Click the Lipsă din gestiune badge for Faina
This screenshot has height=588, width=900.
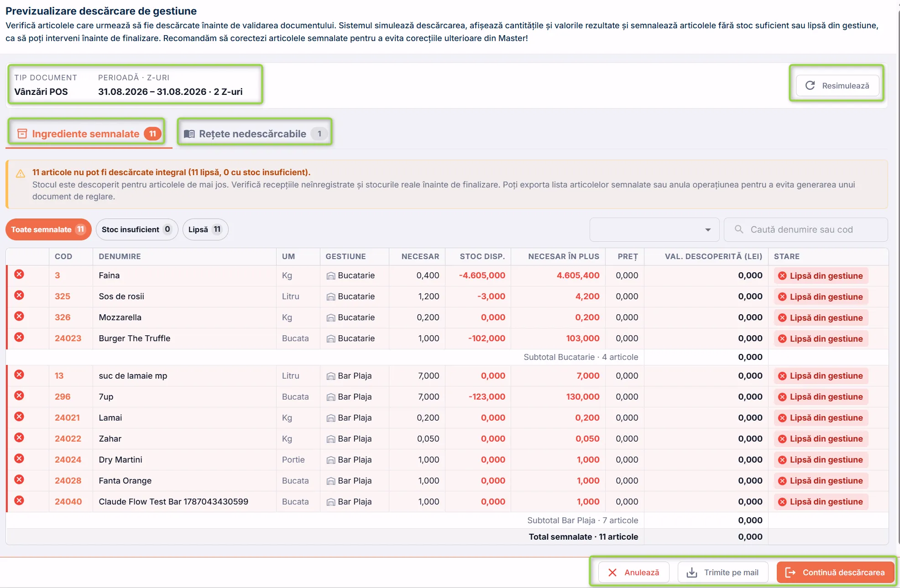[821, 276]
